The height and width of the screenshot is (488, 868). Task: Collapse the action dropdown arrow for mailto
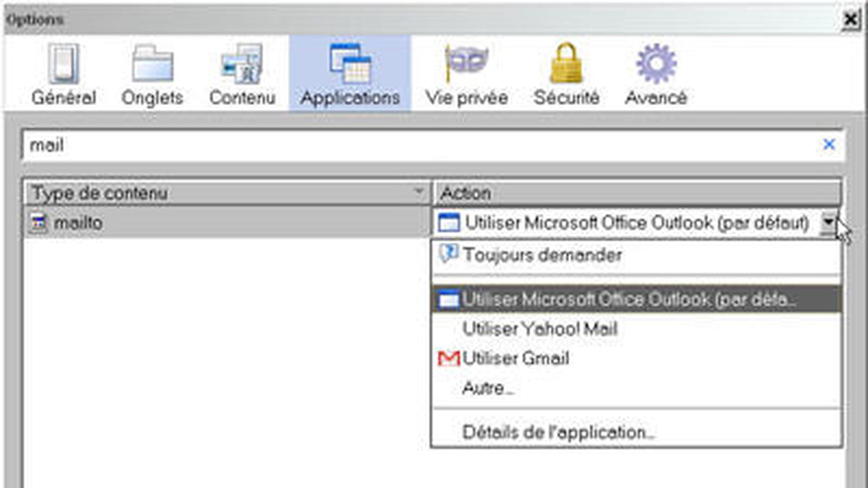click(x=828, y=222)
